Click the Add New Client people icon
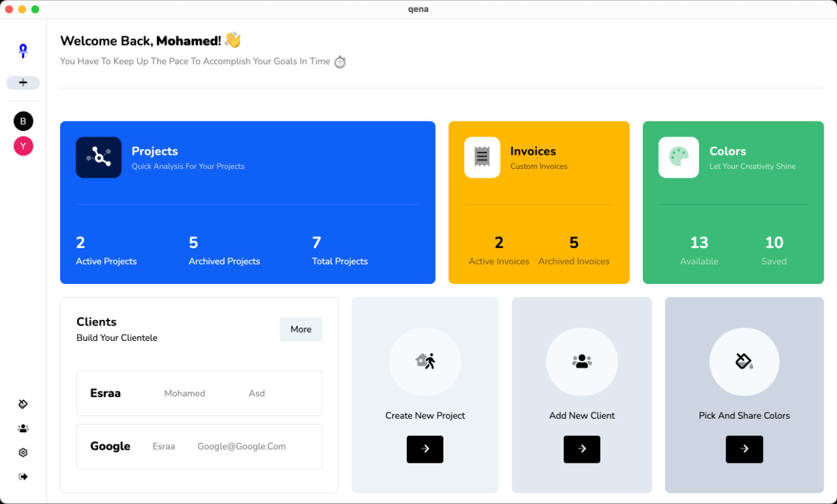This screenshot has height=504, width=837. [582, 362]
